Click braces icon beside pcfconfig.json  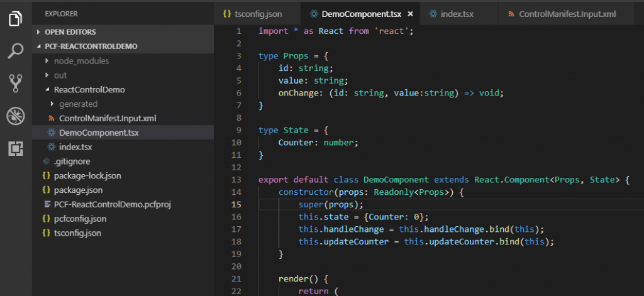tap(47, 219)
